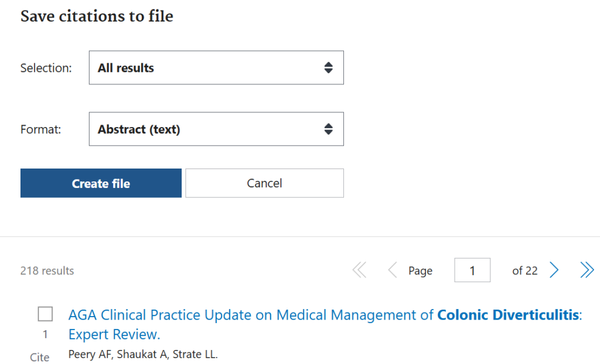The height and width of the screenshot is (364, 600).
Task: Jump to the first results page
Action: pos(359,270)
